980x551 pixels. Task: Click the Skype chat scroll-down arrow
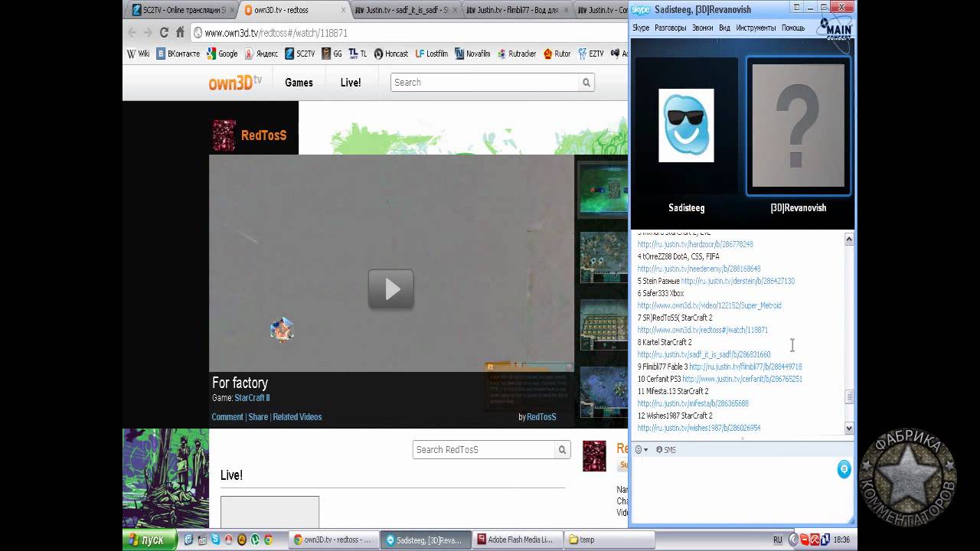[x=849, y=429]
